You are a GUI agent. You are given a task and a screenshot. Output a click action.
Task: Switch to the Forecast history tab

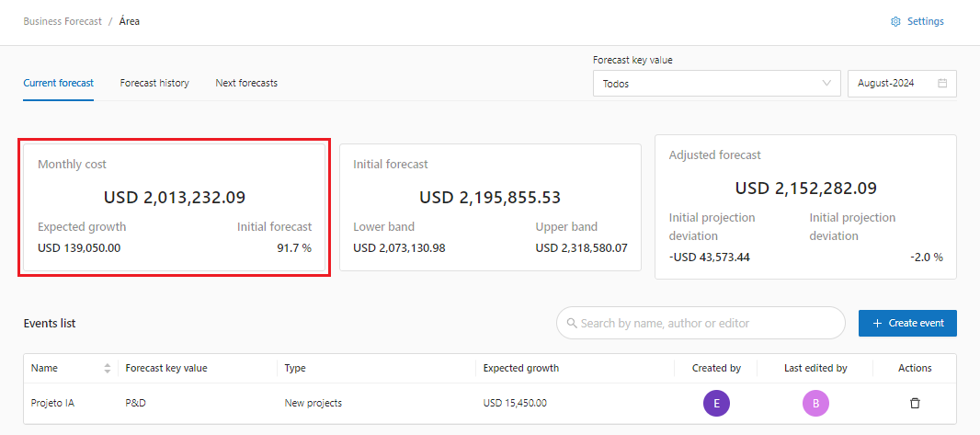tap(154, 83)
